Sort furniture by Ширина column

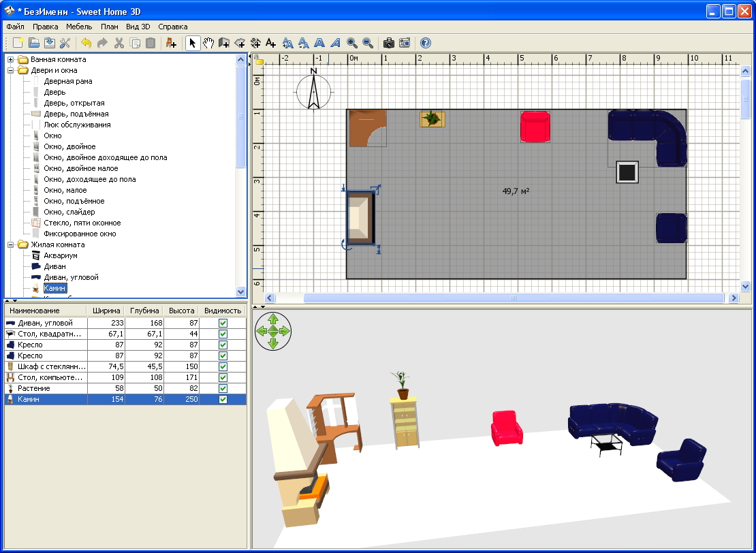click(x=106, y=311)
